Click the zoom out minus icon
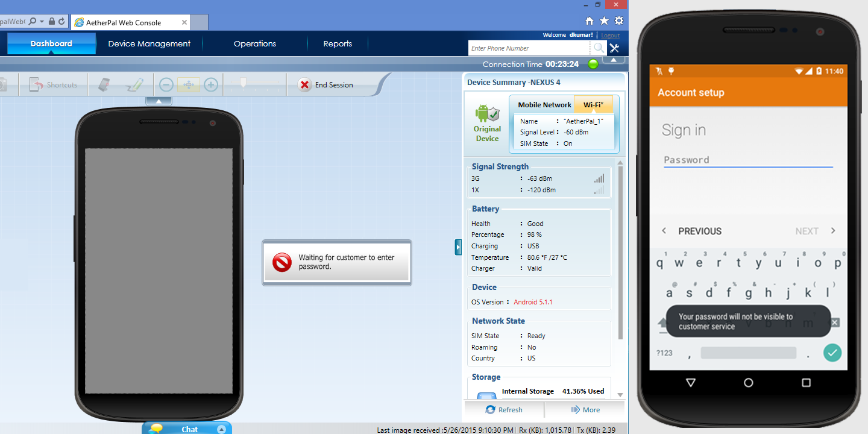 tap(166, 85)
